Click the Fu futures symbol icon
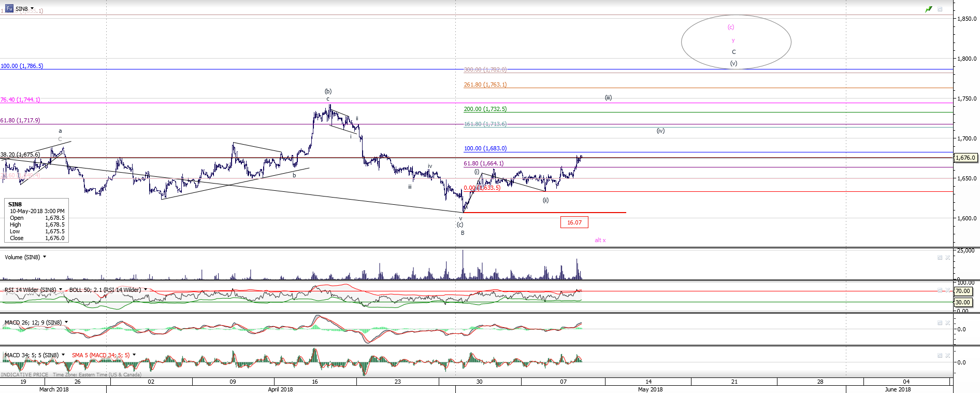Image resolution: width=980 pixels, height=393 pixels. 9,8
